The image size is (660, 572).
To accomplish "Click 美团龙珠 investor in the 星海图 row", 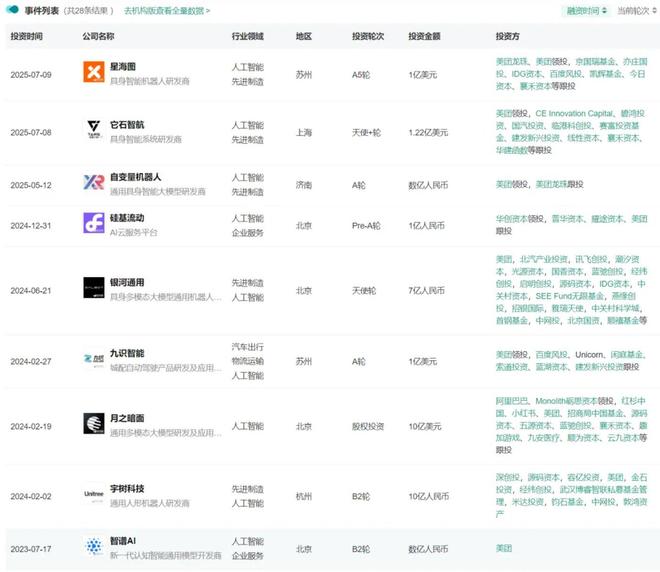I will [512, 61].
